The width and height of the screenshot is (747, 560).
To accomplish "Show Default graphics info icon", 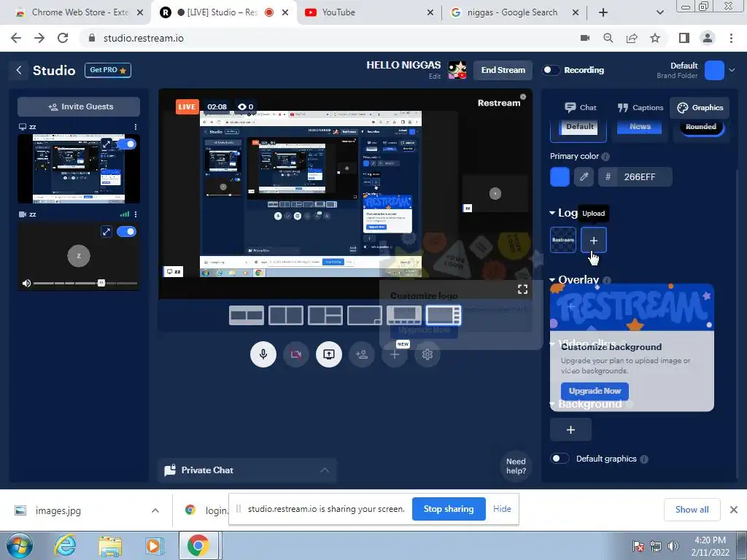I will (644, 459).
